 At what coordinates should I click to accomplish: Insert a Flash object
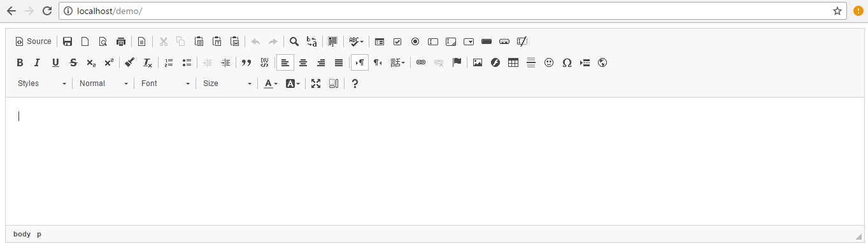495,62
